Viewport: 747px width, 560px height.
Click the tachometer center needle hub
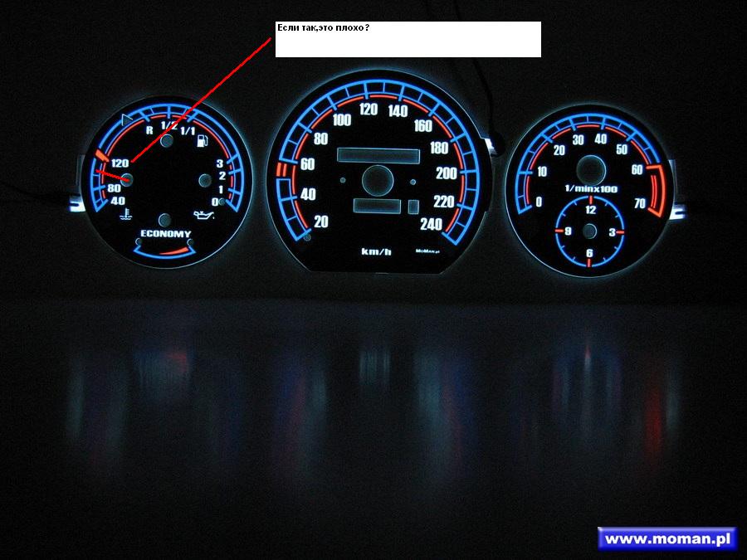(x=591, y=169)
